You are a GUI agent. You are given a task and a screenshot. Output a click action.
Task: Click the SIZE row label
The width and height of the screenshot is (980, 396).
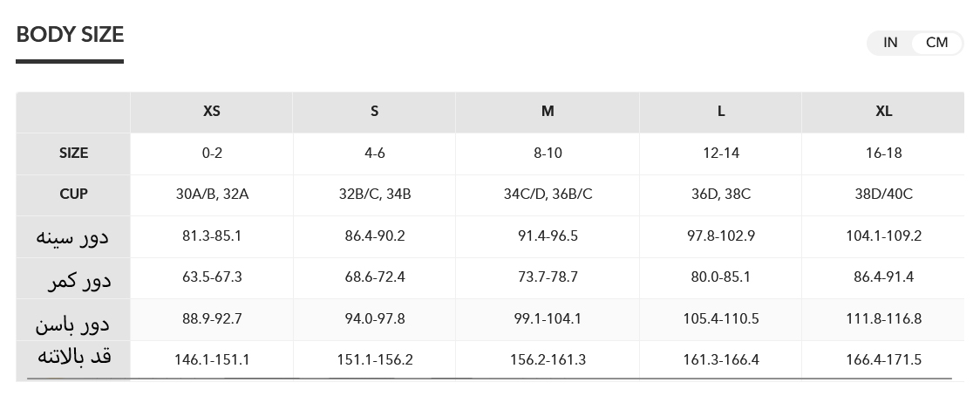tap(74, 153)
